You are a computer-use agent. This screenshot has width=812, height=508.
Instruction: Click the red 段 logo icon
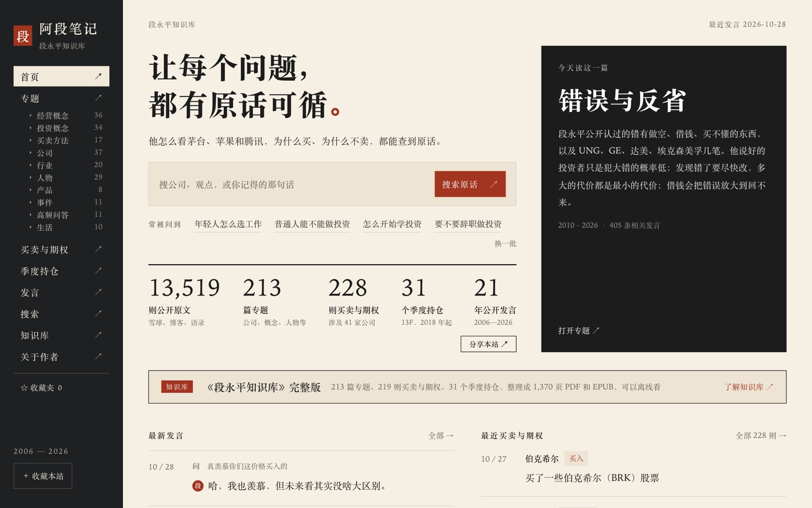23,36
